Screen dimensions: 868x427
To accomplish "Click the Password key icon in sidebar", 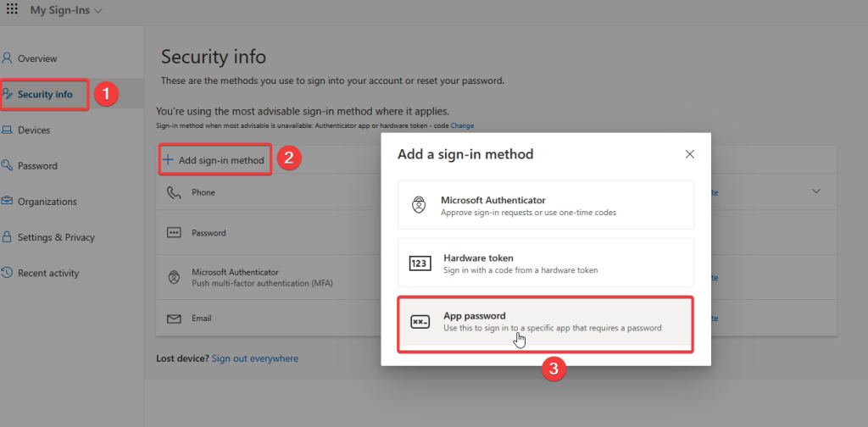I will click(8, 166).
